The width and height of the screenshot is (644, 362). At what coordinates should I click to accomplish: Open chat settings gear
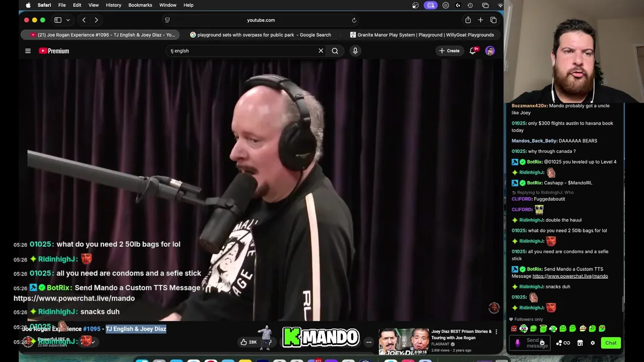click(593, 343)
